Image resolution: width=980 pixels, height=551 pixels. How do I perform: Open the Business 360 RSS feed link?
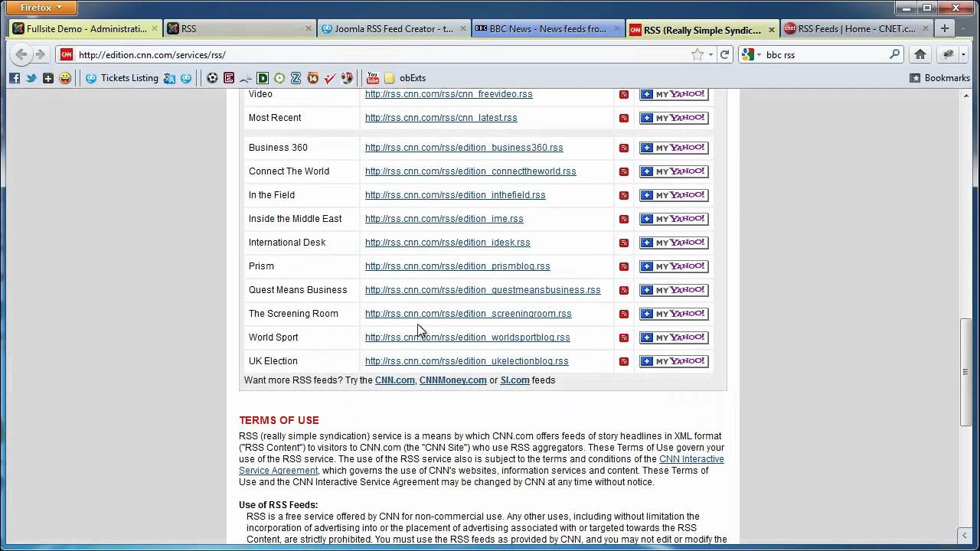coord(464,148)
